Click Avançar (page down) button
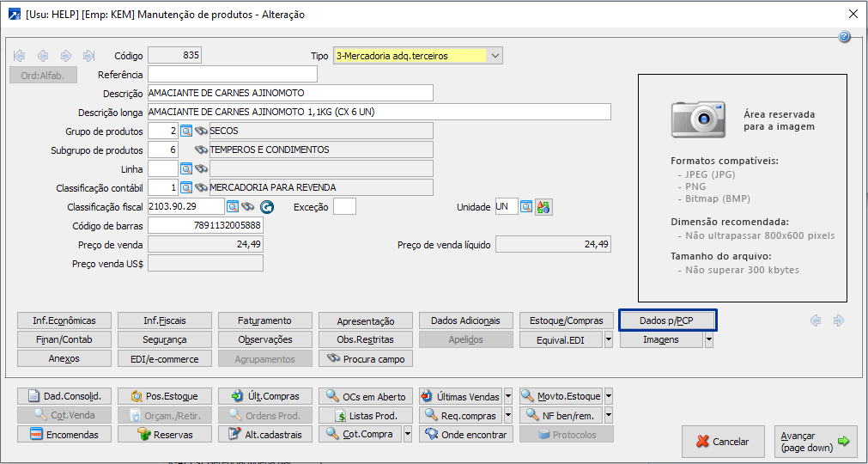The width and height of the screenshot is (868, 464). (815, 442)
